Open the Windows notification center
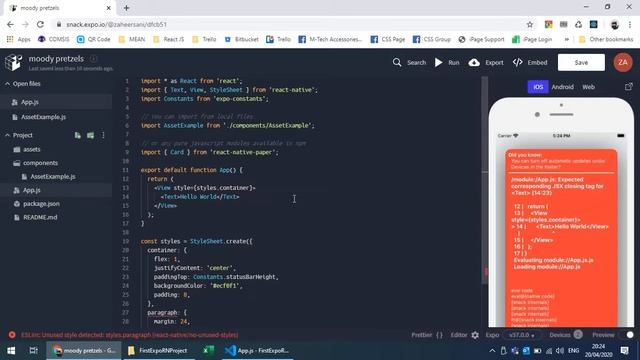This screenshot has width=640, height=360. [x=624, y=351]
